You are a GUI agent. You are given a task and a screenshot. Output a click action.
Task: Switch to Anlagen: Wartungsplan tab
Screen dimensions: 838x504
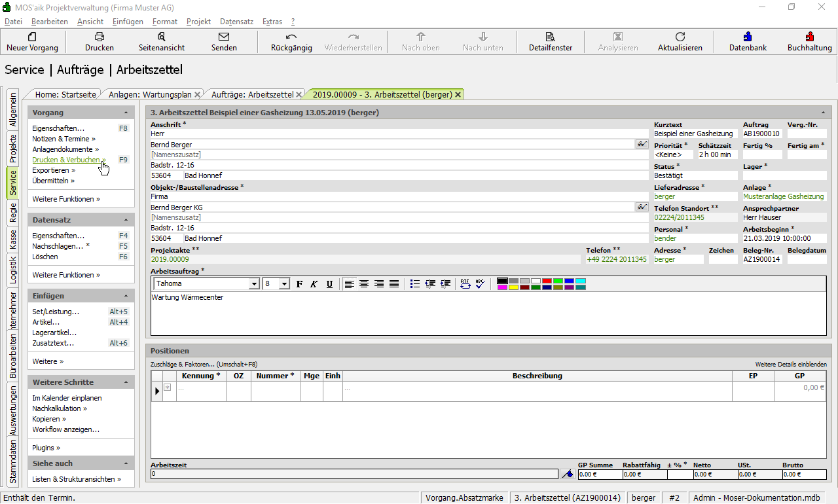tap(150, 94)
